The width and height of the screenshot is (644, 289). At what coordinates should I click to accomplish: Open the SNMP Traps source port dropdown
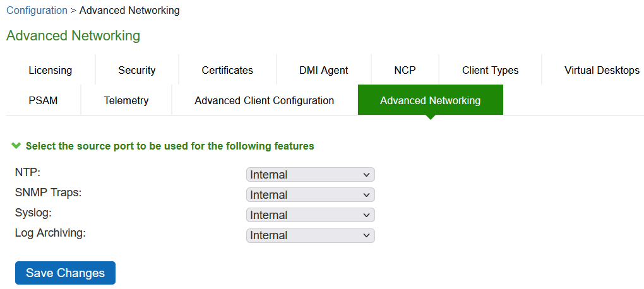[310, 195]
